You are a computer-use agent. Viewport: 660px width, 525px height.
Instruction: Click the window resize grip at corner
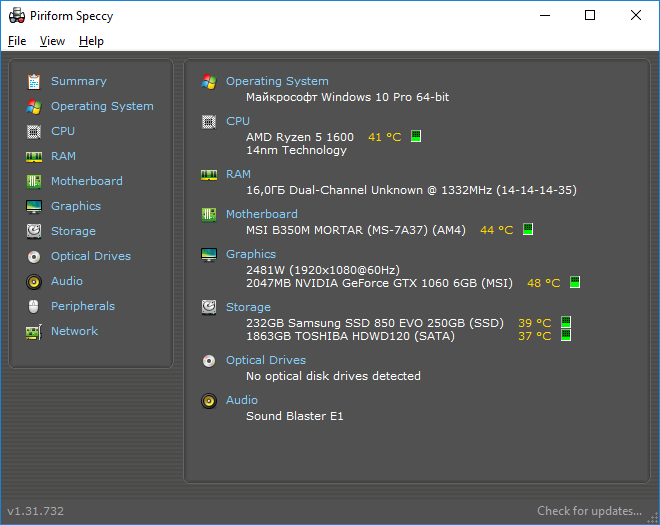(x=653, y=518)
